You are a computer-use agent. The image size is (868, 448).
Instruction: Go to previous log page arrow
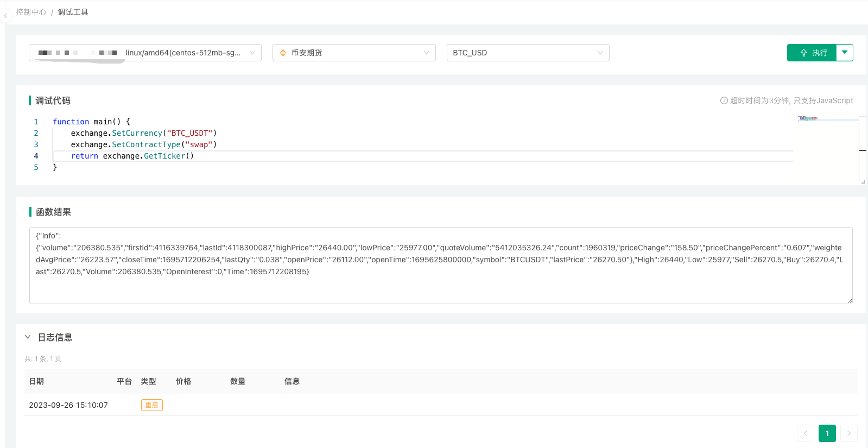805,433
